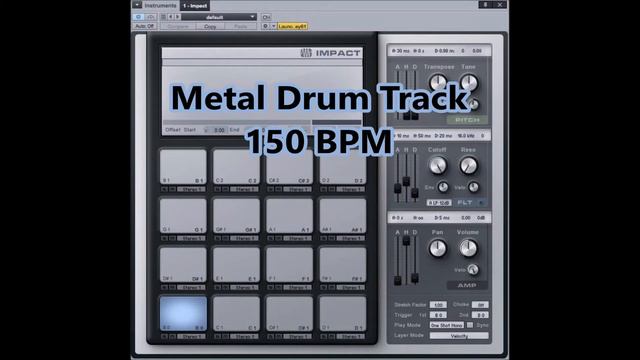Image resolution: width=640 pixels, height=360 pixels.
Task: Open the default preset dropdown
Action: (219, 17)
